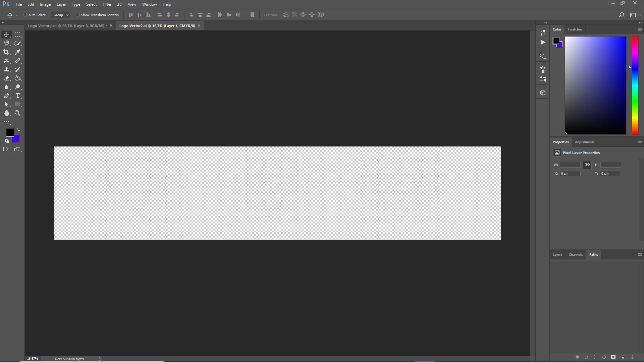Enable the Auto-Select checkbox
Screen dimensions: 644x362
point(25,15)
